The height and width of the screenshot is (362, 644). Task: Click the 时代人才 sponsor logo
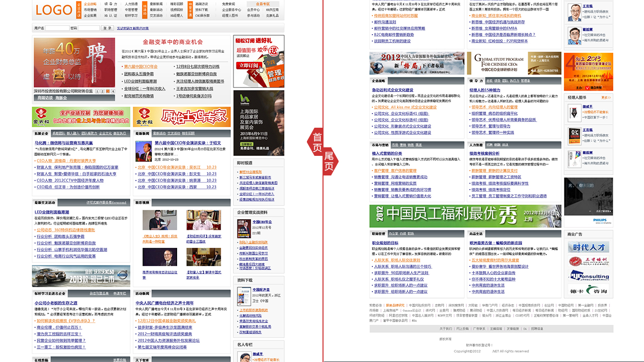pyautogui.click(x=581, y=247)
